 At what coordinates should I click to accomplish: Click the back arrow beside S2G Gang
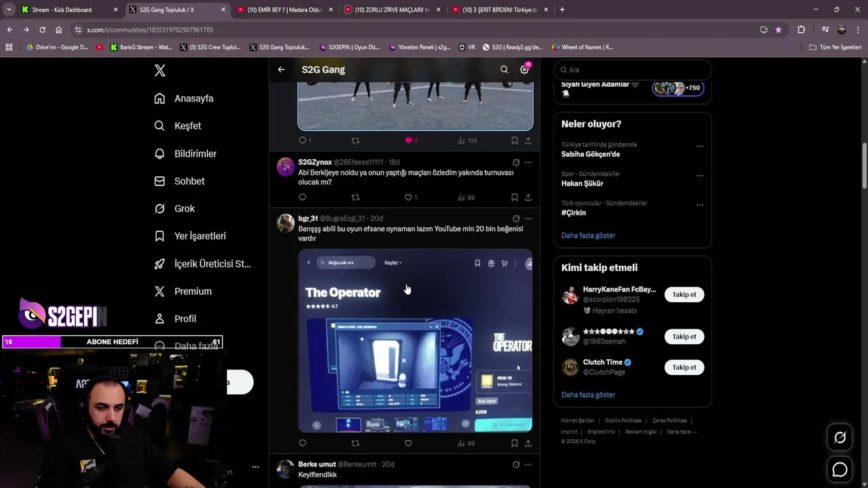coord(281,70)
